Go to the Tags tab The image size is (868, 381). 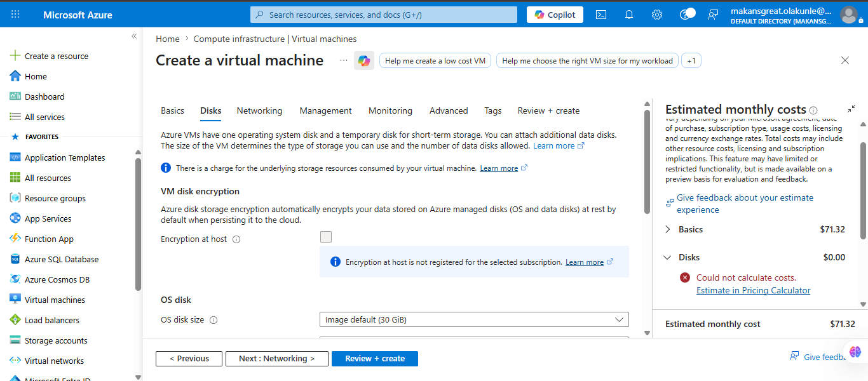coord(493,110)
